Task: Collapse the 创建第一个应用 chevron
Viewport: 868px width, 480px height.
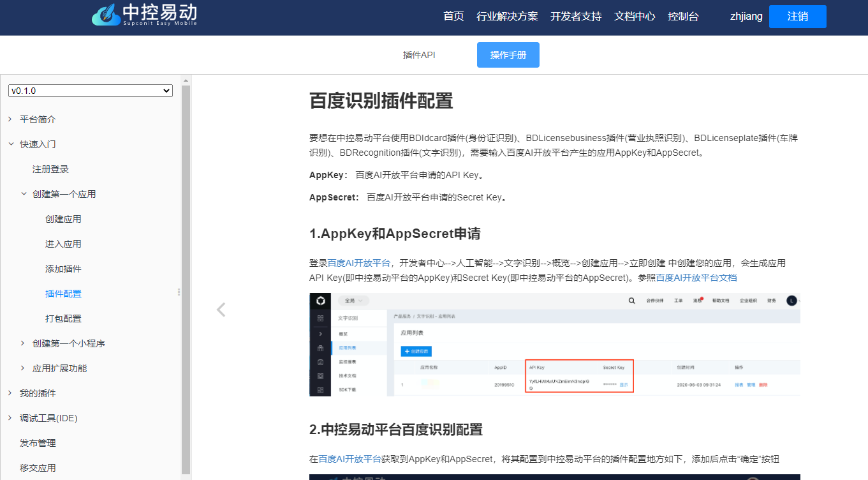Action: pos(24,194)
